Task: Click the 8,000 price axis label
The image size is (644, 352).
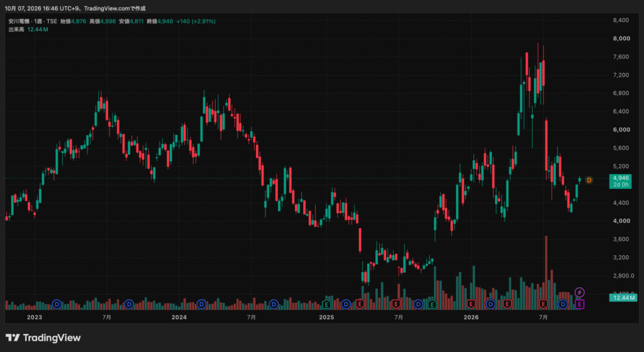Action: click(x=621, y=38)
